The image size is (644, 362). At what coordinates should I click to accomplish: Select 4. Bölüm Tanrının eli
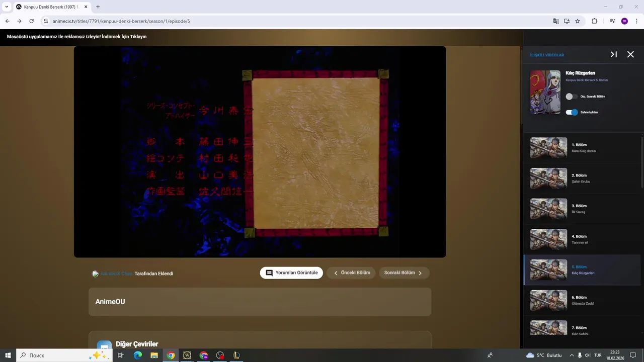click(582, 239)
